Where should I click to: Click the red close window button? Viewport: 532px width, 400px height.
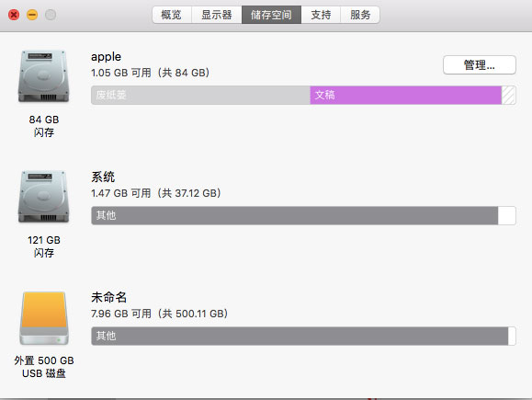coord(14,15)
